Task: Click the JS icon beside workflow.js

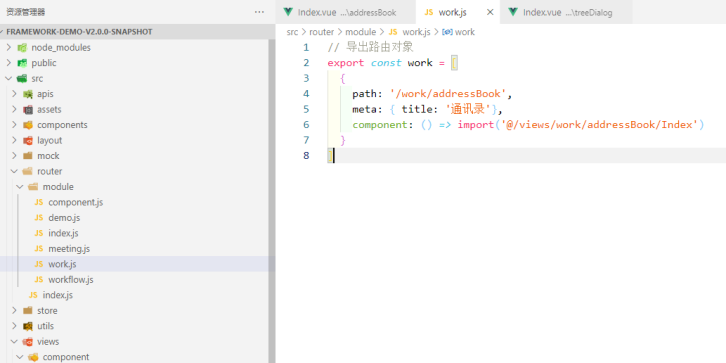Action: (x=39, y=280)
